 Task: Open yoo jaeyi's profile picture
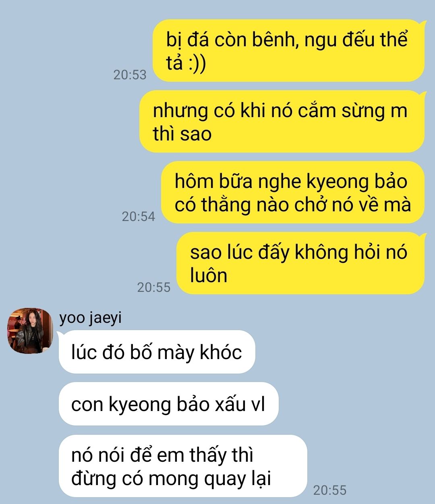point(30,331)
